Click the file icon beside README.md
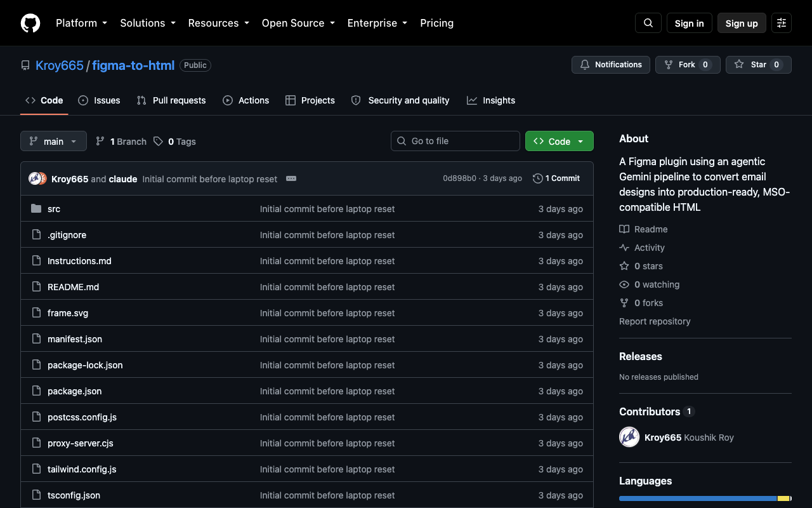The width and height of the screenshot is (812, 508). coord(36,287)
